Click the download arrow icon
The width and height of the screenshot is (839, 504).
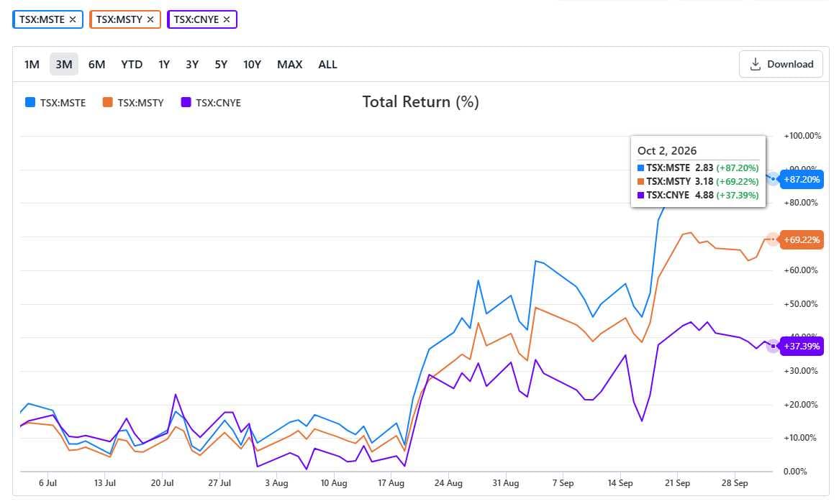point(755,64)
